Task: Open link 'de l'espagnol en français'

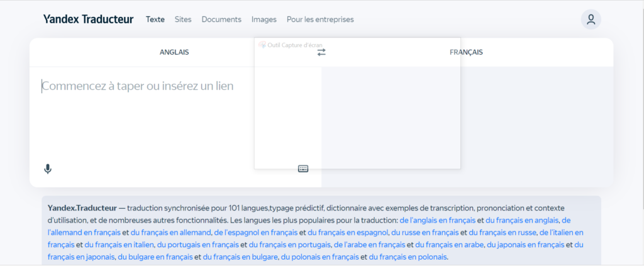Action: tap(256, 232)
